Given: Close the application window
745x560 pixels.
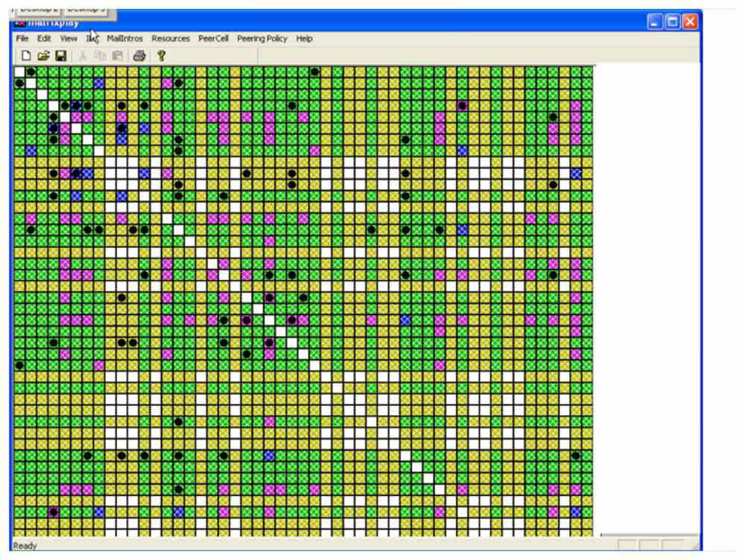Looking at the screenshot, I should pos(690,22).
